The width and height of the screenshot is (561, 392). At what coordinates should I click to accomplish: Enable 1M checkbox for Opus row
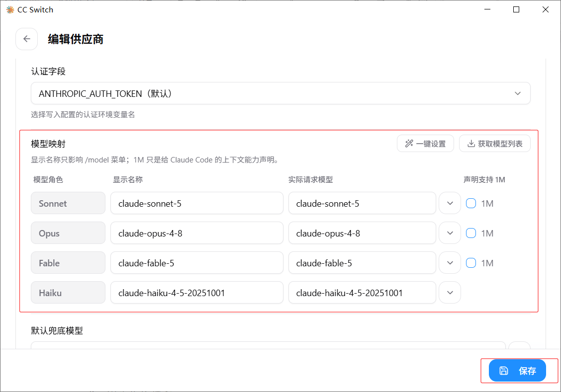tap(471, 233)
